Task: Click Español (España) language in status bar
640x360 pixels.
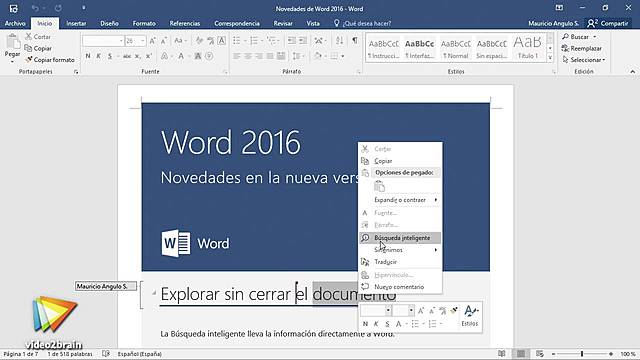Action: 140,354
